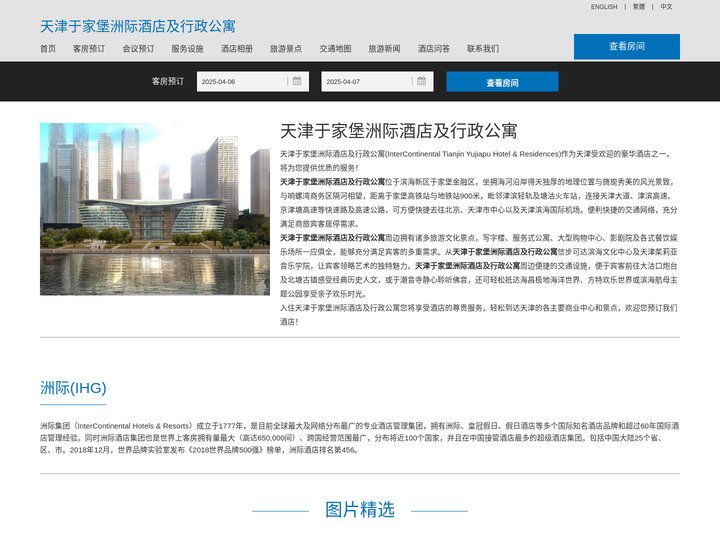Click the hotel building rendering image
Viewport: 720px width, 540px height.
155,209
